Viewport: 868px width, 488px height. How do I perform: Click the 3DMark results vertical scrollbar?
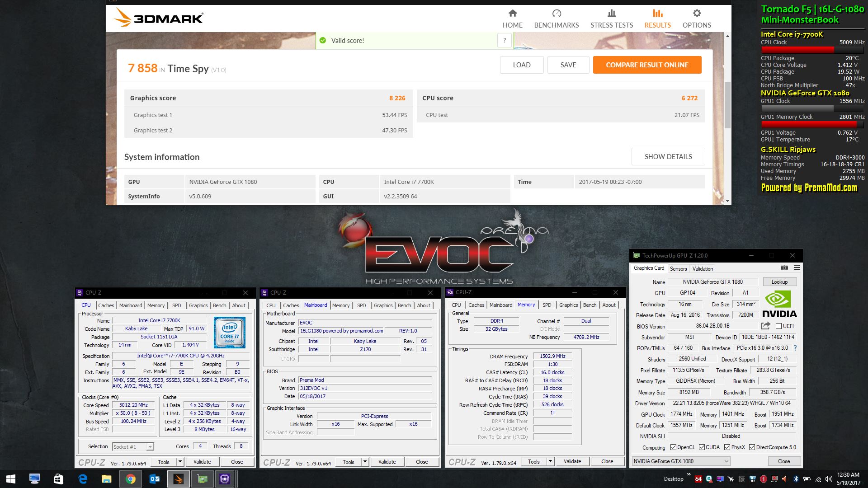[x=727, y=104]
